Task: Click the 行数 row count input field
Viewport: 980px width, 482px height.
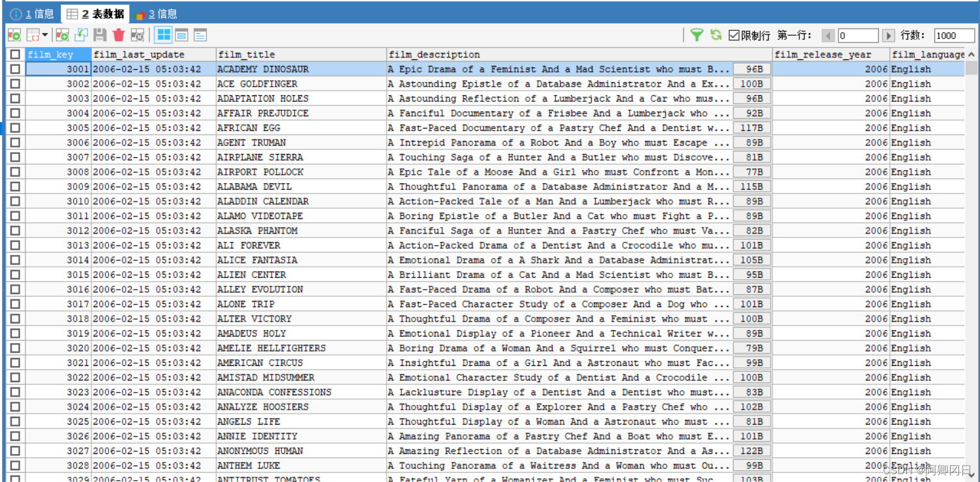Action: (x=953, y=36)
